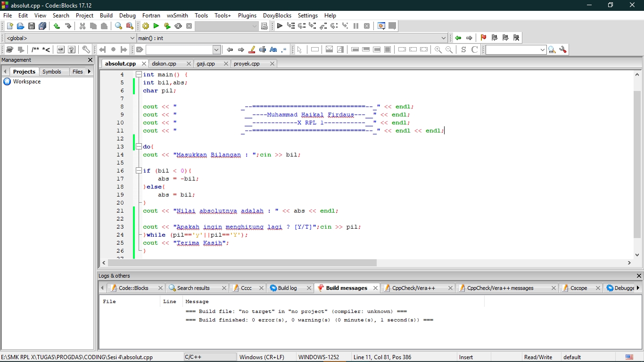Open the Fortran menu
Viewport: 644px width, 362px height.
[151, 16]
